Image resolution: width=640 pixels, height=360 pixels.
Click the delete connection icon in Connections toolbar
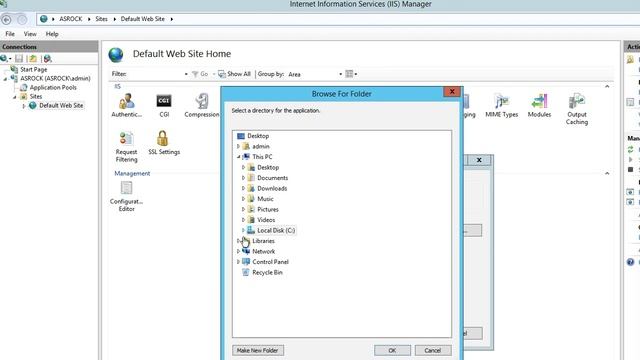pyautogui.click(x=47, y=59)
